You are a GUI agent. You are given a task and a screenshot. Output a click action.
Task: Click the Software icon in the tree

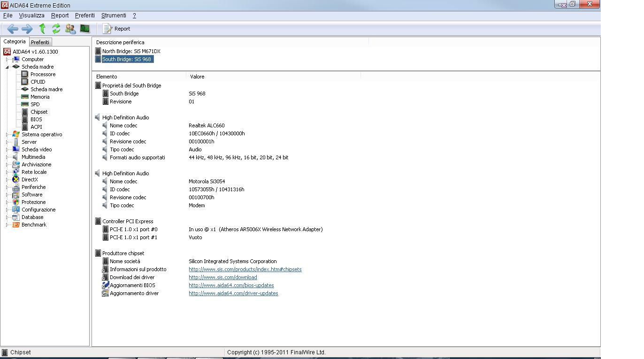(16, 195)
